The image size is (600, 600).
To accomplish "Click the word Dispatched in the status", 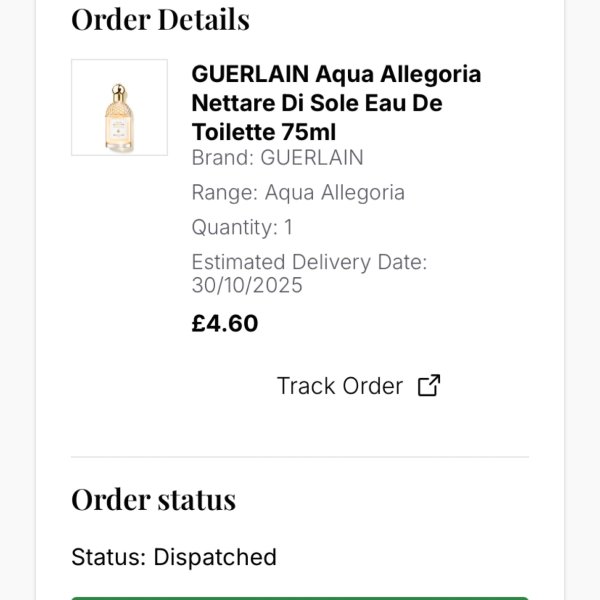I will click(215, 557).
